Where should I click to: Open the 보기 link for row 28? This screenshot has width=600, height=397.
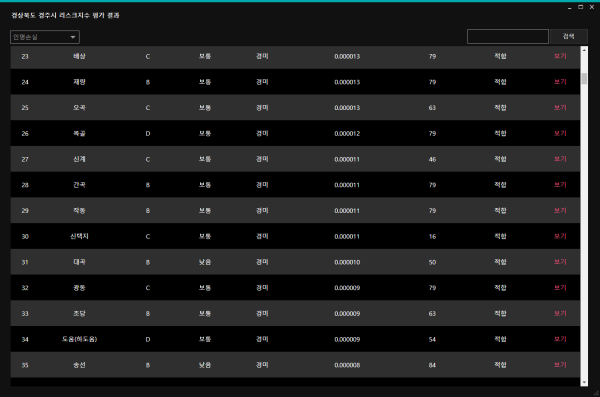pos(560,185)
